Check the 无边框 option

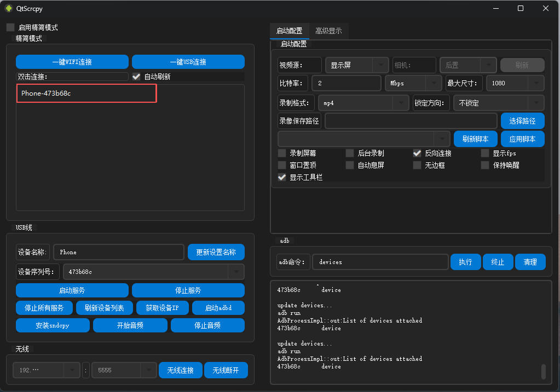click(x=417, y=165)
